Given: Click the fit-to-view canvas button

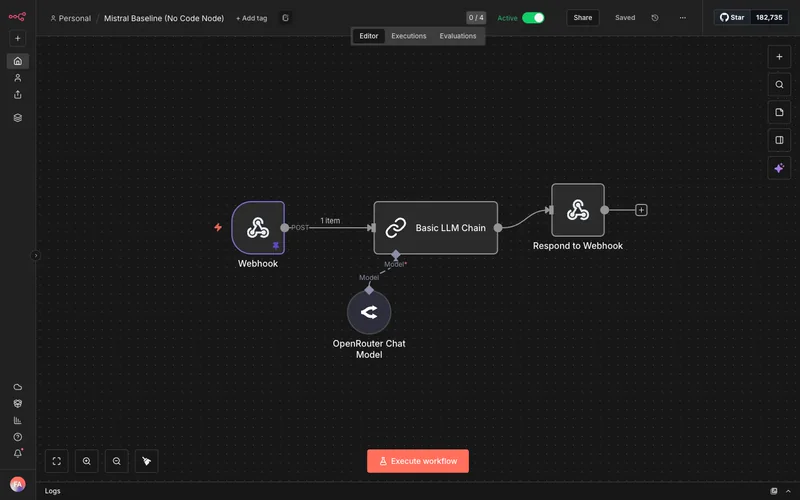Looking at the screenshot, I should 57,461.
